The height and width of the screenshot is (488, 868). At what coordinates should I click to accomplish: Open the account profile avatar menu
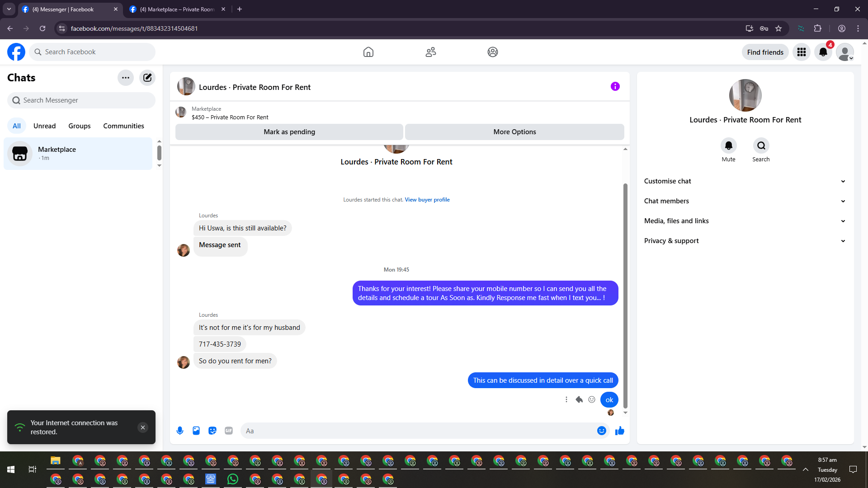pos(845,52)
